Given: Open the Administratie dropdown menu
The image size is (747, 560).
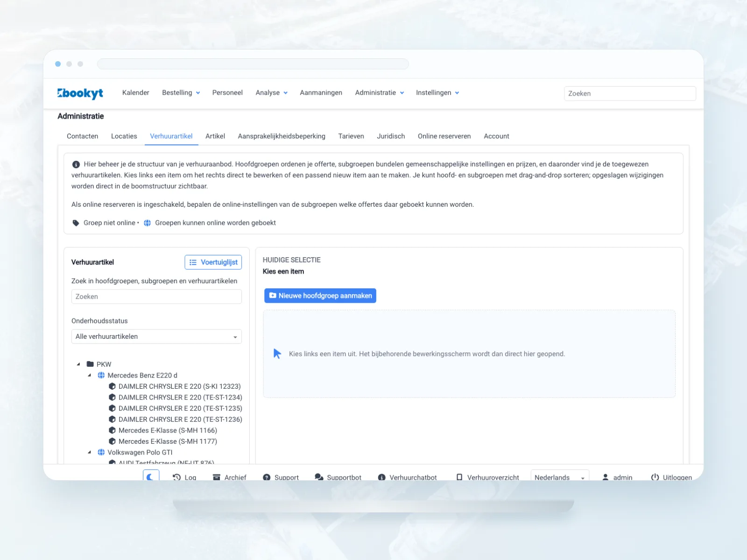Looking at the screenshot, I should (x=380, y=93).
